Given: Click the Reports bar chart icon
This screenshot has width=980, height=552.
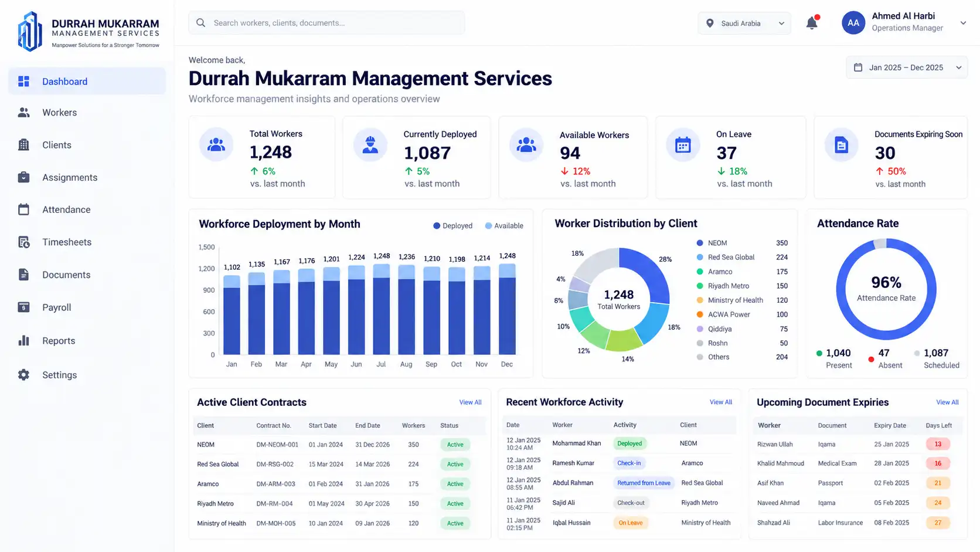Looking at the screenshot, I should pos(23,341).
